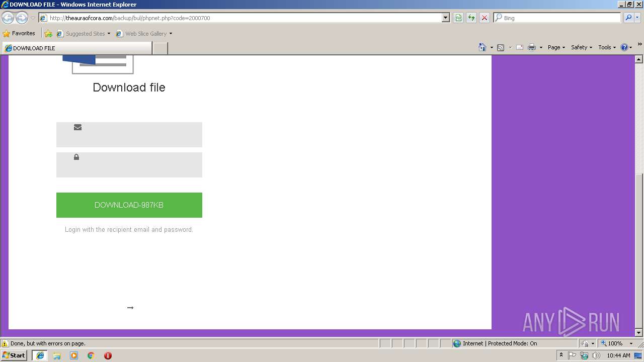Click the Download file heading text
The image size is (644, 362).
click(x=129, y=87)
